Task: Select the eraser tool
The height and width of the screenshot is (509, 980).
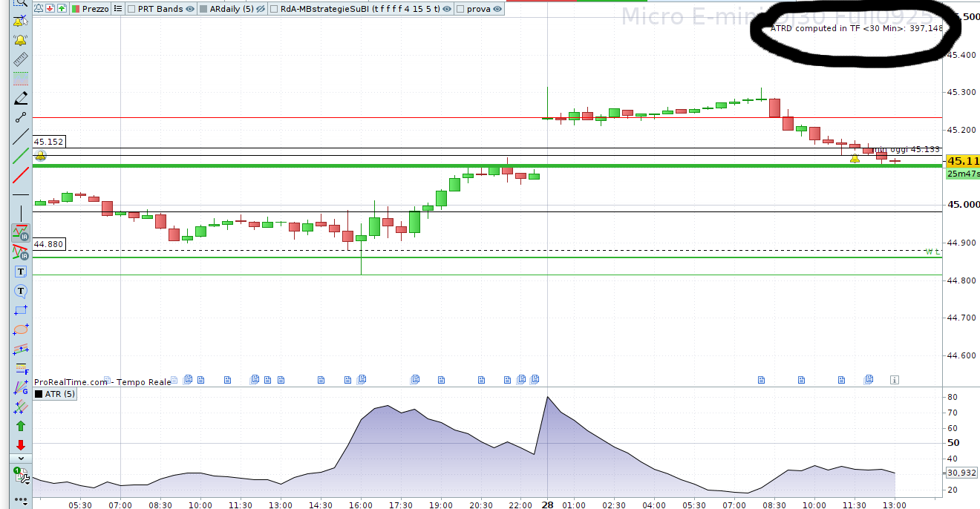Action: coord(20,98)
